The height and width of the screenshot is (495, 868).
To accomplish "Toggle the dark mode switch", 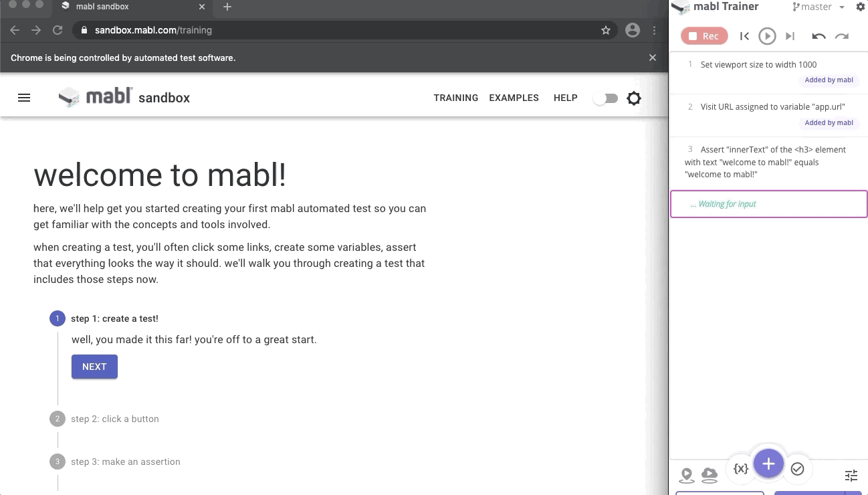I will (606, 98).
